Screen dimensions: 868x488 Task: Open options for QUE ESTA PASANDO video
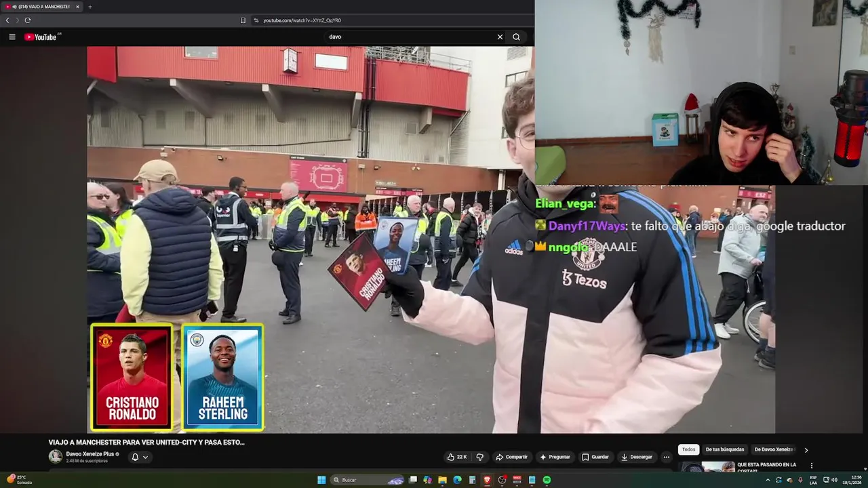coord(811,466)
